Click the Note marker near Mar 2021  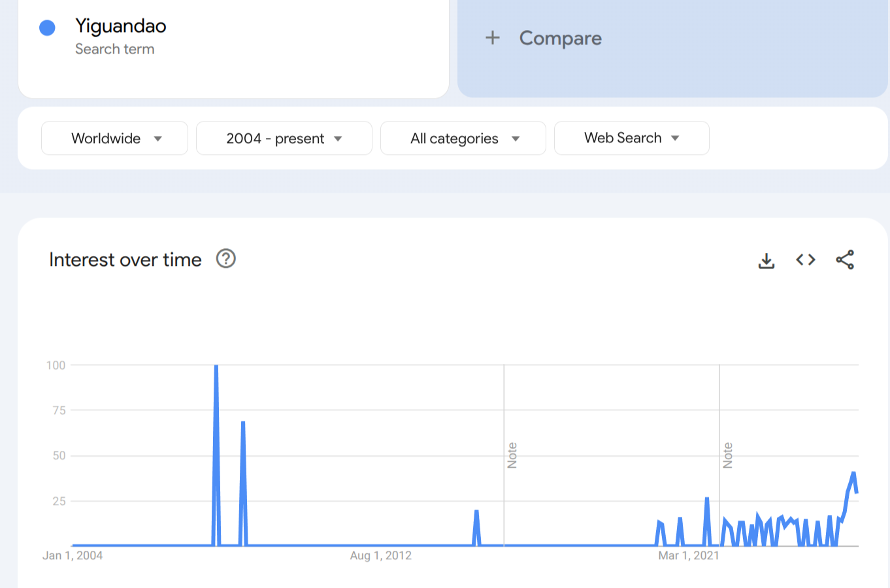coord(728,455)
